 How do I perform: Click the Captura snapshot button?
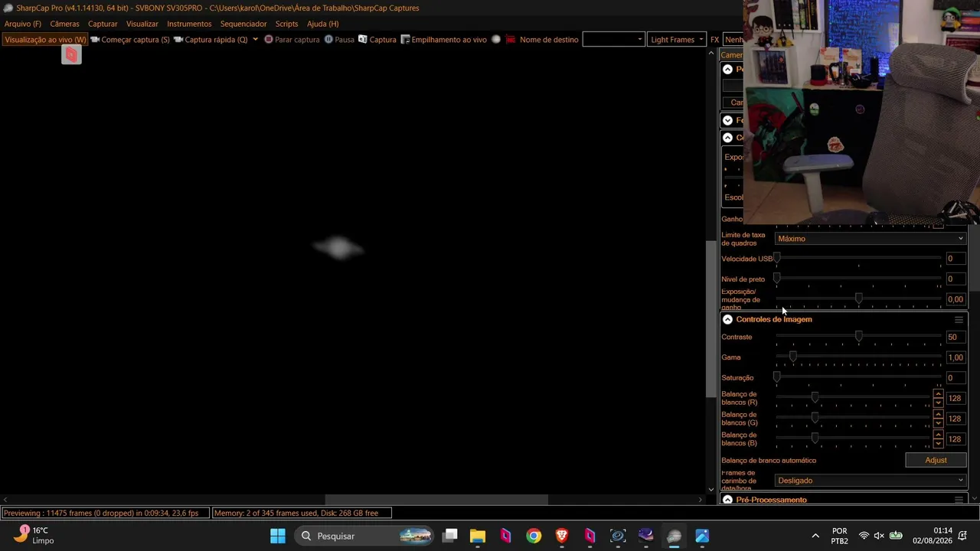tap(377, 39)
